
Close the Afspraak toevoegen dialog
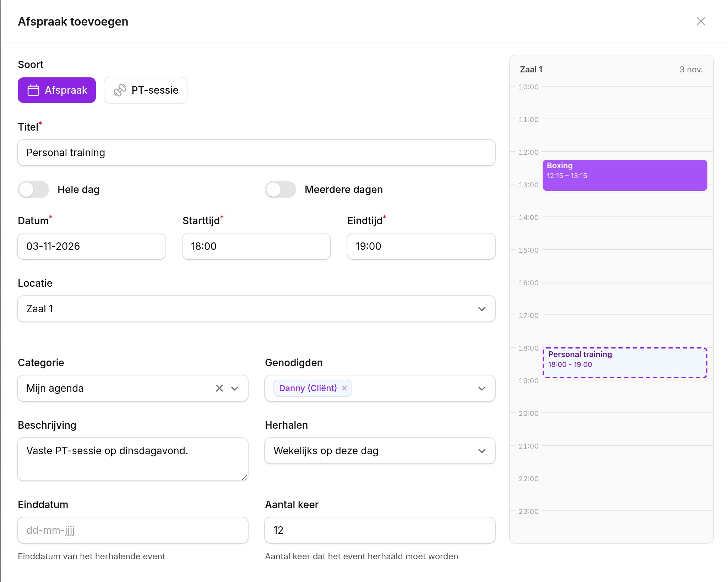tap(701, 21)
